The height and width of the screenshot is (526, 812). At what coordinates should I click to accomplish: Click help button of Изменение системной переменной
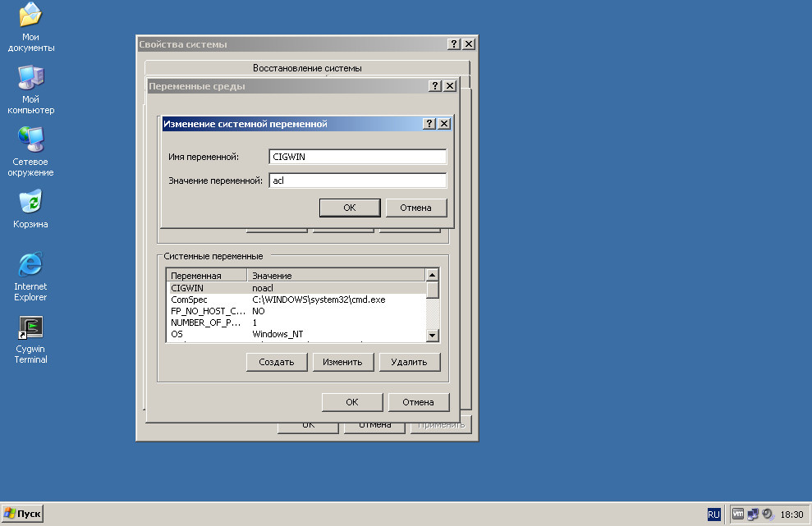429,124
